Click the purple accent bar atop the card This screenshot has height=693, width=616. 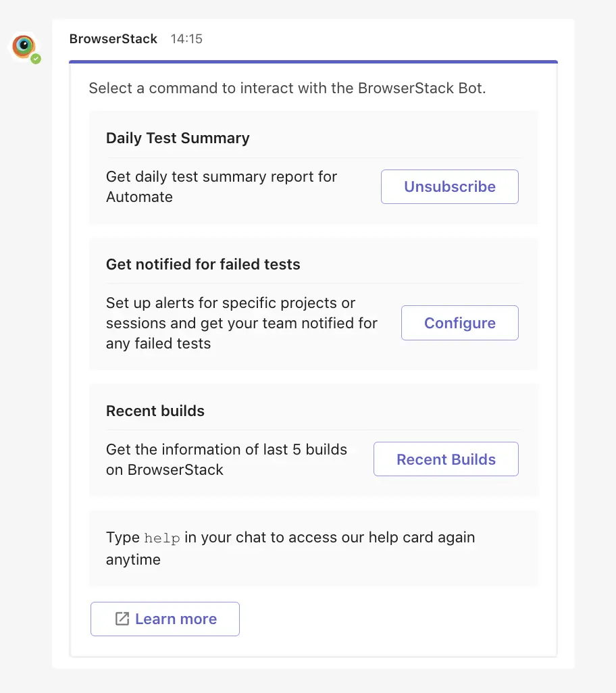[313, 61]
